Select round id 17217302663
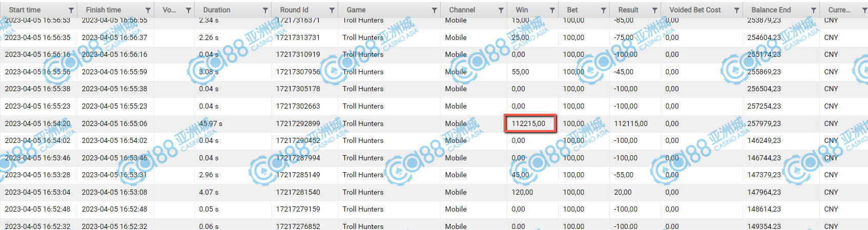This screenshot has height=230, width=868. coord(298,106)
